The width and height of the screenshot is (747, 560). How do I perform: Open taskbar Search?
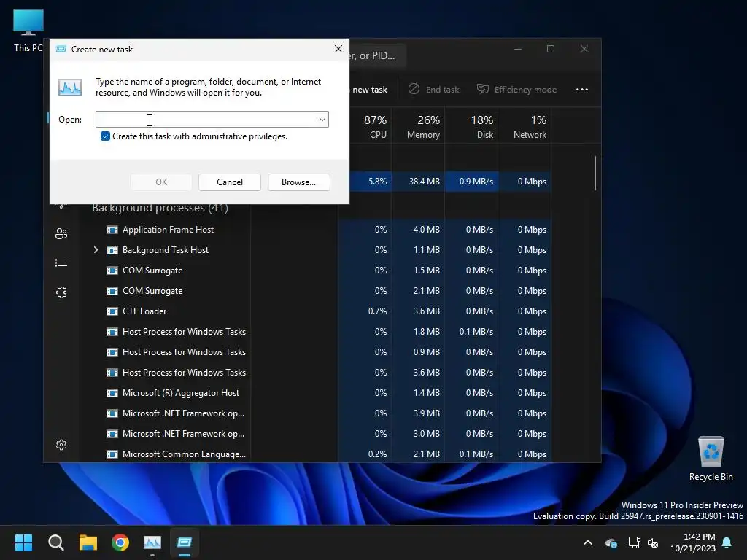click(x=55, y=542)
